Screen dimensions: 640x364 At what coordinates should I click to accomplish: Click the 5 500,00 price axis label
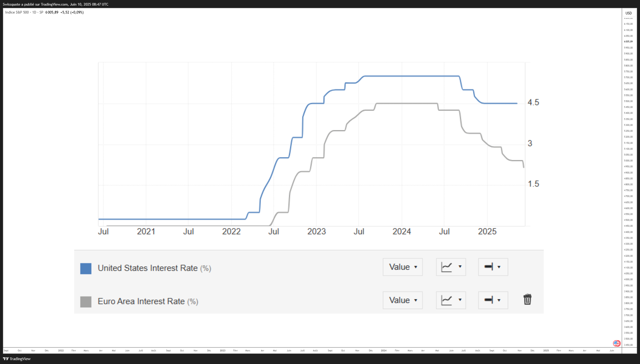pyautogui.click(x=628, y=101)
